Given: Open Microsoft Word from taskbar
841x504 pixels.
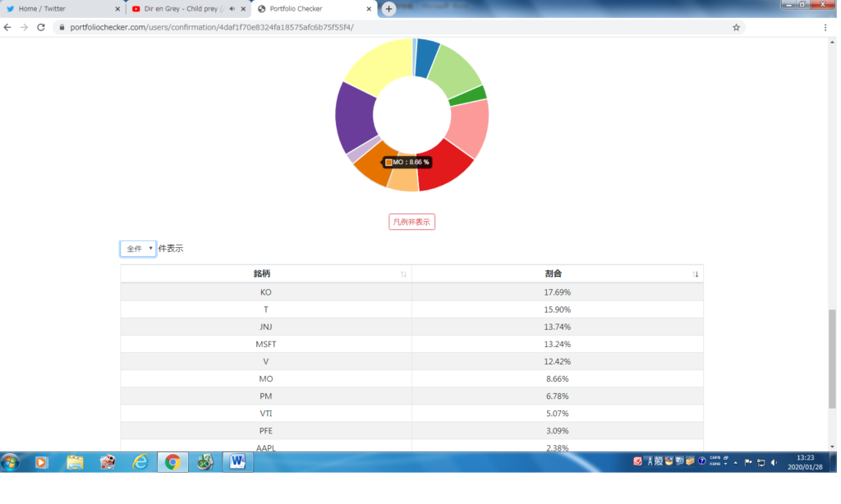Looking at the screenshot, I should coord(237,462).
